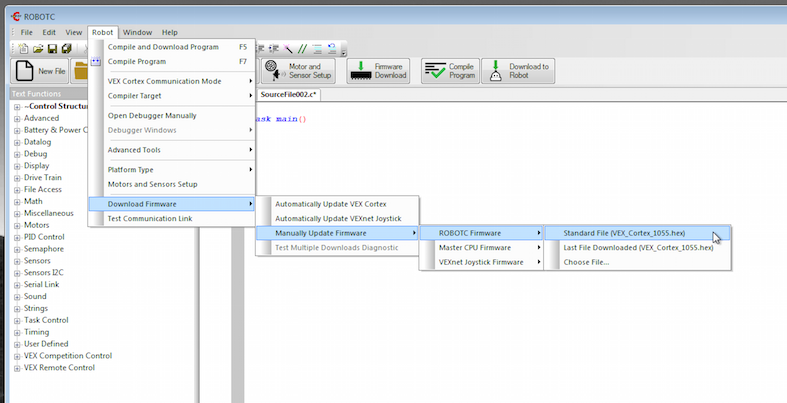
Task: Select Sensors I2C tree item
Action: (x=44, y=273)
